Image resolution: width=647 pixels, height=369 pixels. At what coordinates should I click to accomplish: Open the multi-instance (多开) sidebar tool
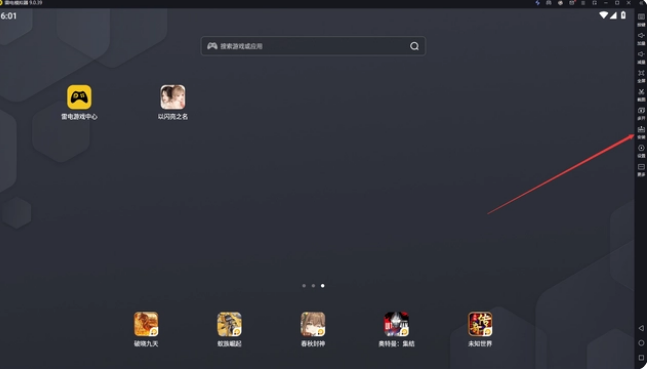click(641, 113)
